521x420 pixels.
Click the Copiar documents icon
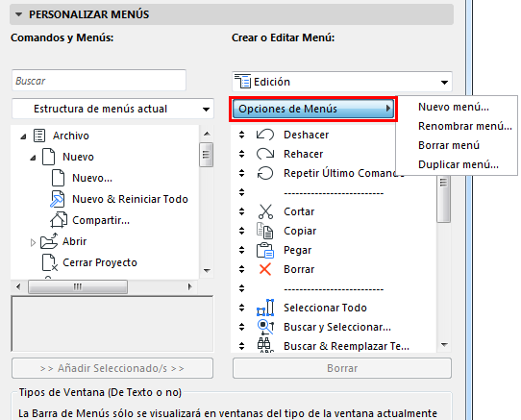tap(264, 231)
